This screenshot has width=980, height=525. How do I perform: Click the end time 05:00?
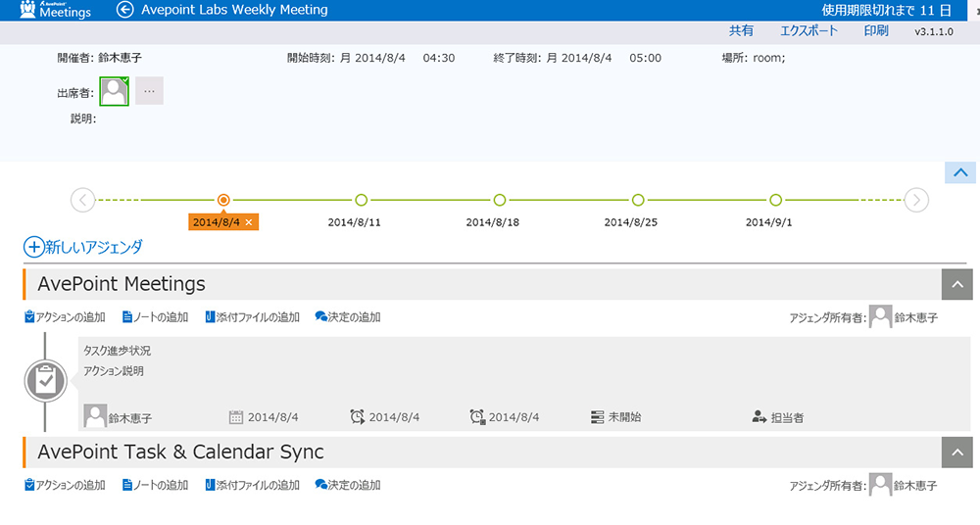click(x=645, y=58)
